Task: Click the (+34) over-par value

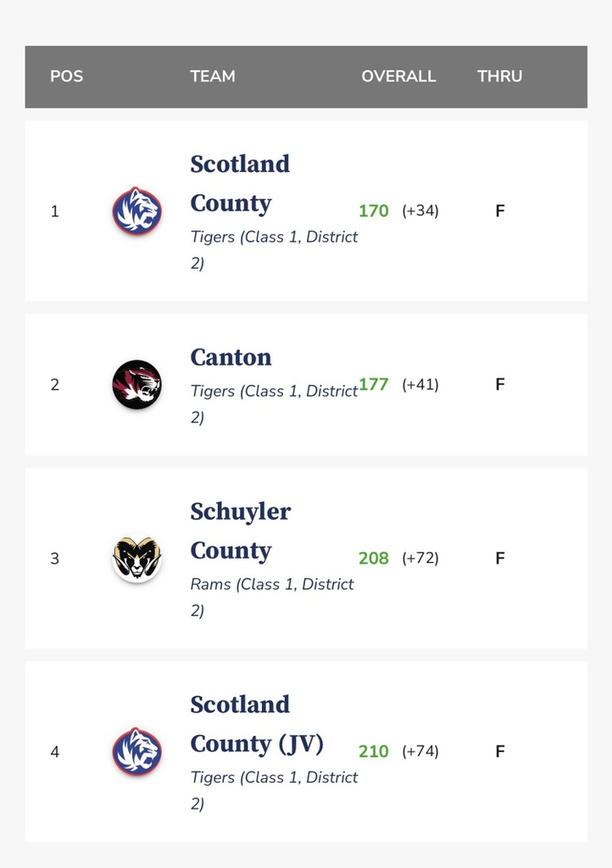Action: coord(420,211)
